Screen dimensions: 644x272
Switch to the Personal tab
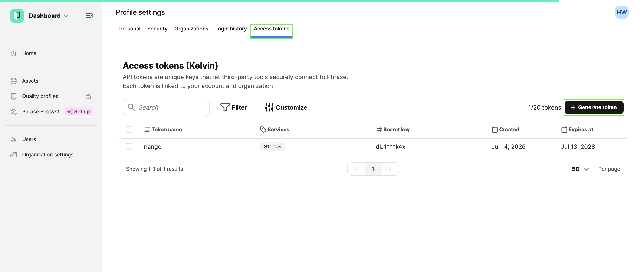[130, 29]
